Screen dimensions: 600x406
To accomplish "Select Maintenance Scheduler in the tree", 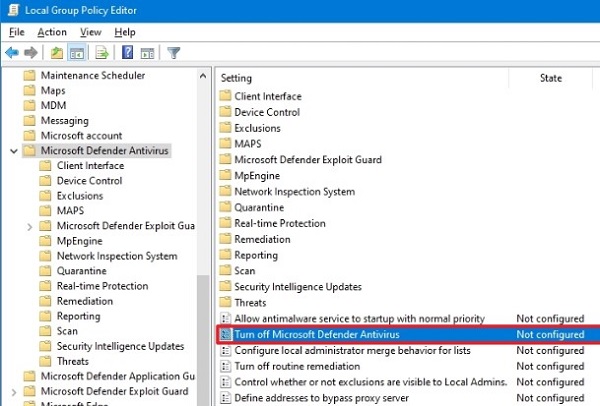I will [93, 75].
